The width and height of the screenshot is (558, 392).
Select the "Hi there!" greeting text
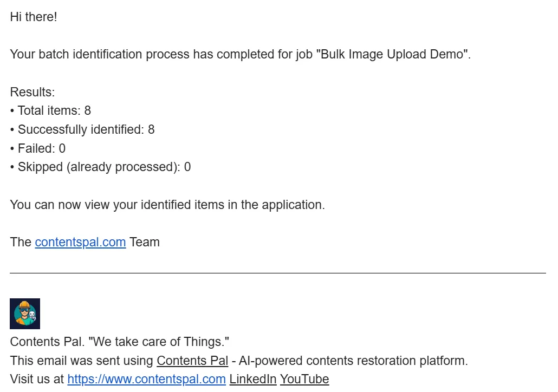[x=34, y=17]
